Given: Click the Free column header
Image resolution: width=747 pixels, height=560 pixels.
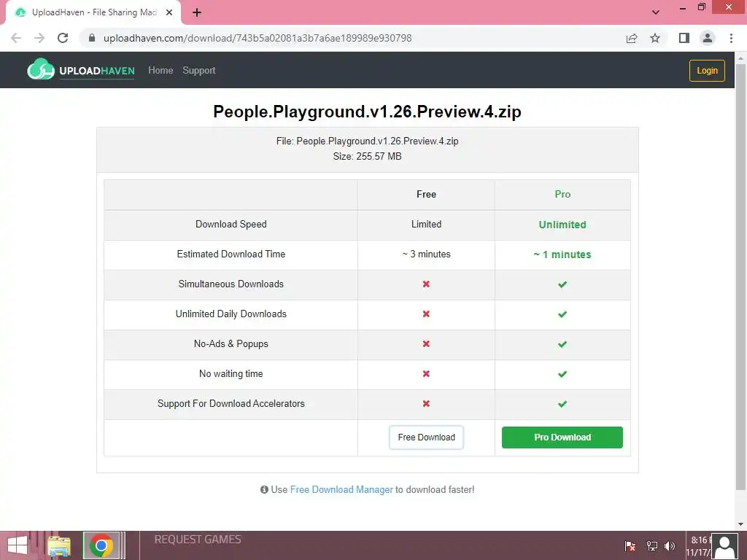Looking at the screenshot, I should [426, 194].
